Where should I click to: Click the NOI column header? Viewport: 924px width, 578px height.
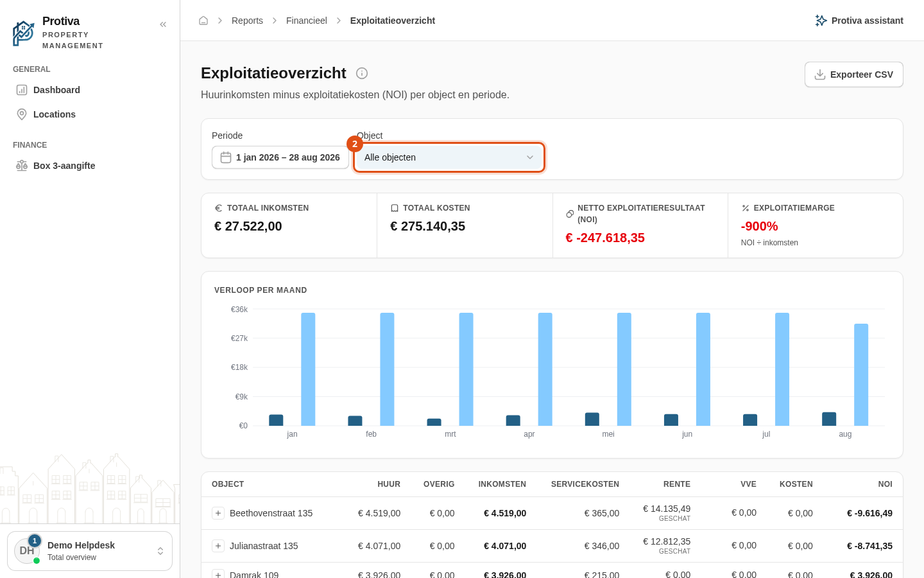[886, 484]
